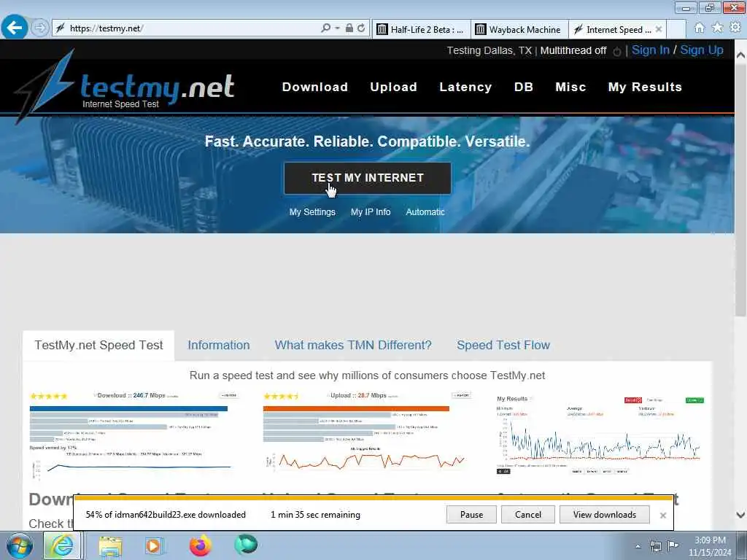Click the page scrollbar up arrow

tap(740, 55)
